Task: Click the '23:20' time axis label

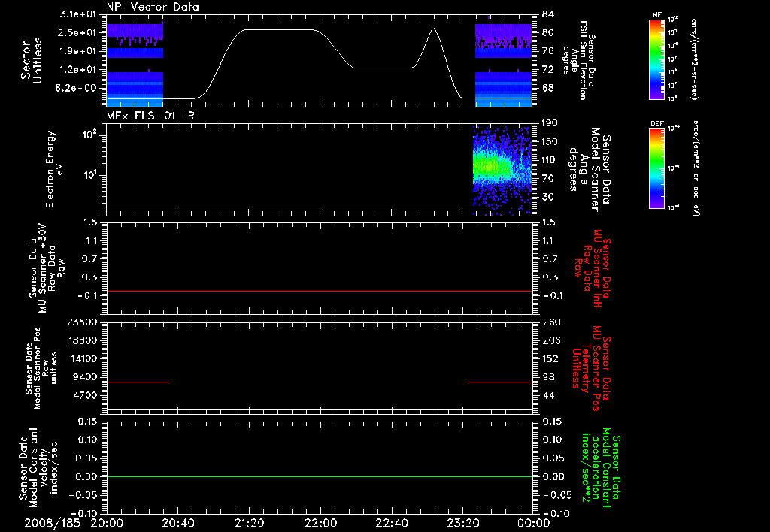Action: click(x=462, y=523)
